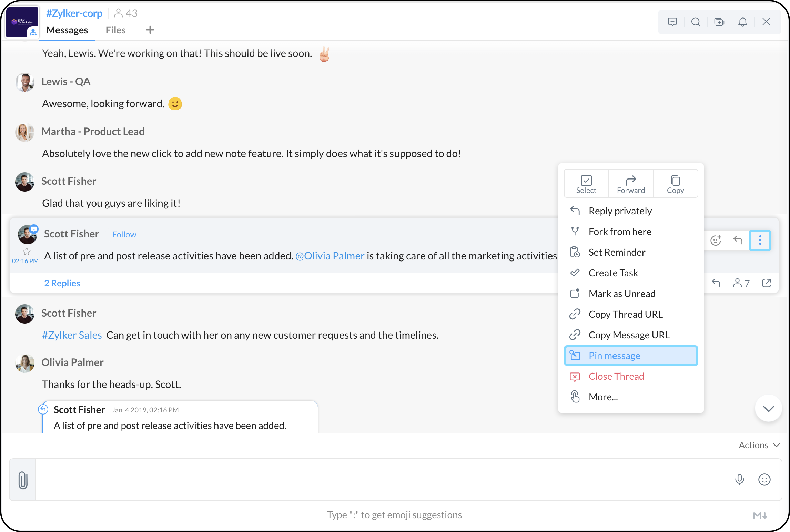The image size is (790, 532).
Task: Close Thread using the red option
Action: (616, 376)
